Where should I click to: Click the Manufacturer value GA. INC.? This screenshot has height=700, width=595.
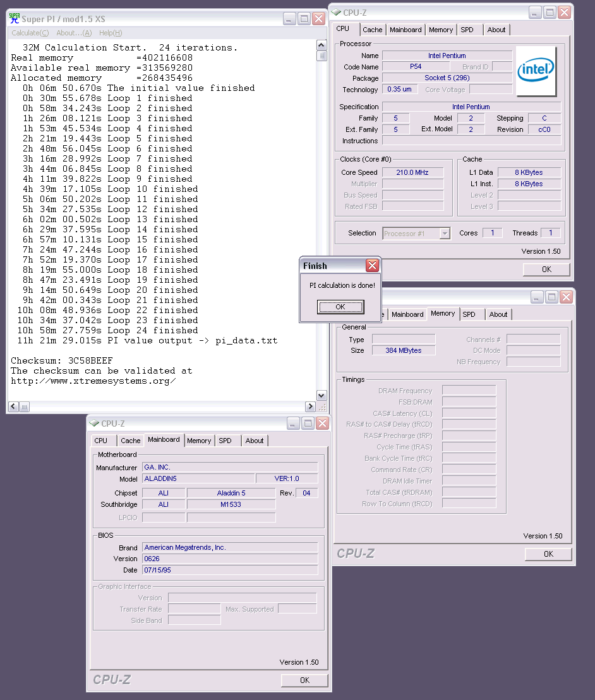tap(230, 468)
